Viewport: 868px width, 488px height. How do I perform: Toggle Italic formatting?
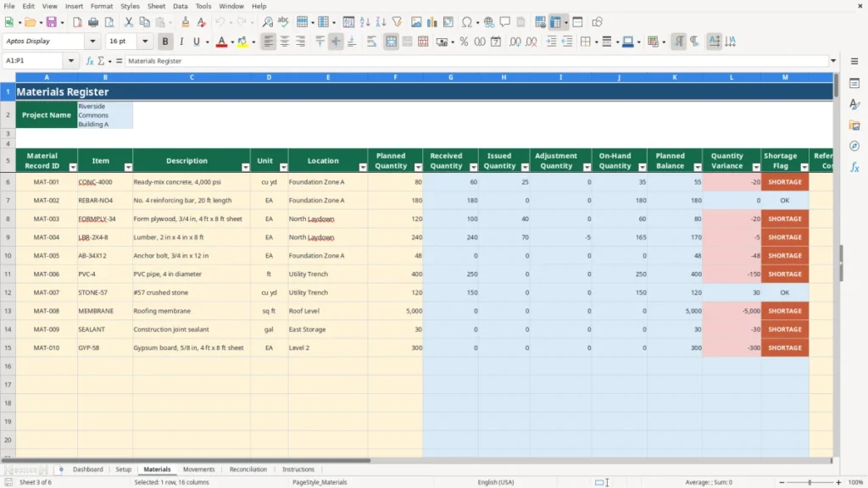click(181, 42)
